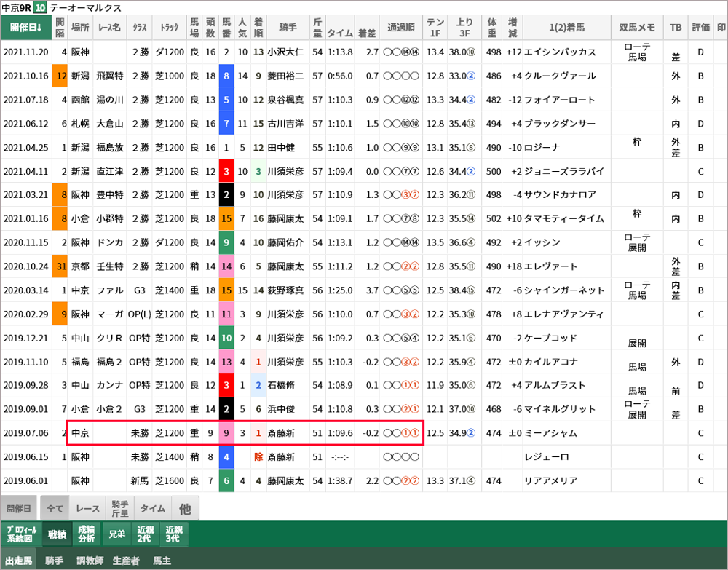The image size is (728, 570).
Task: Open the 近親2代 tab
Action: (x=146, y=534)
